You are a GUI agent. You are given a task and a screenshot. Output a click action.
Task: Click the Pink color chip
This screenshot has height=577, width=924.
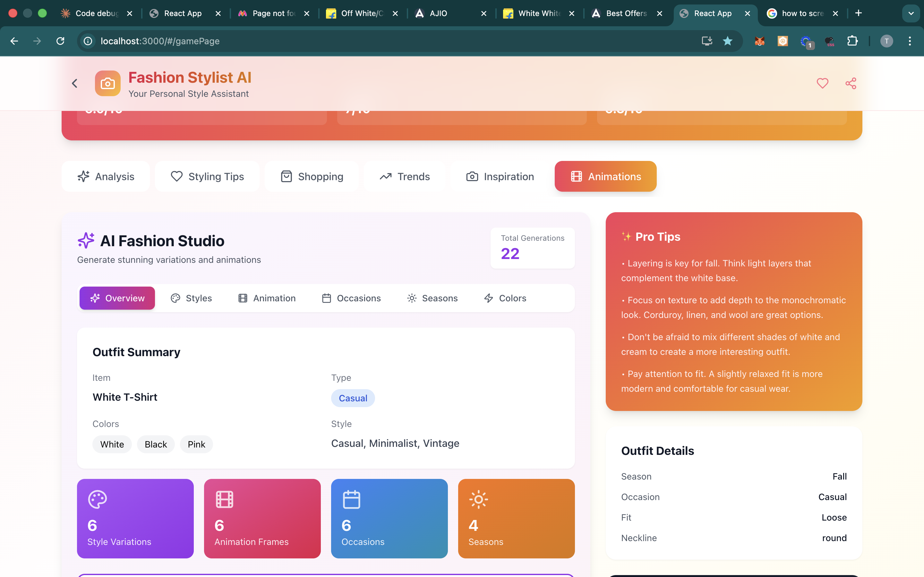tap(196, 444)
